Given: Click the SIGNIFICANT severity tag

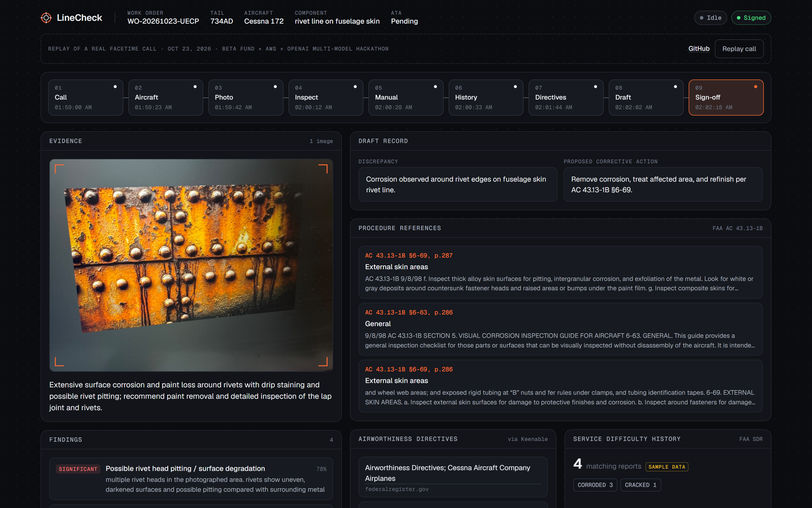Looking at the screenshot, I should pos(78,469).
